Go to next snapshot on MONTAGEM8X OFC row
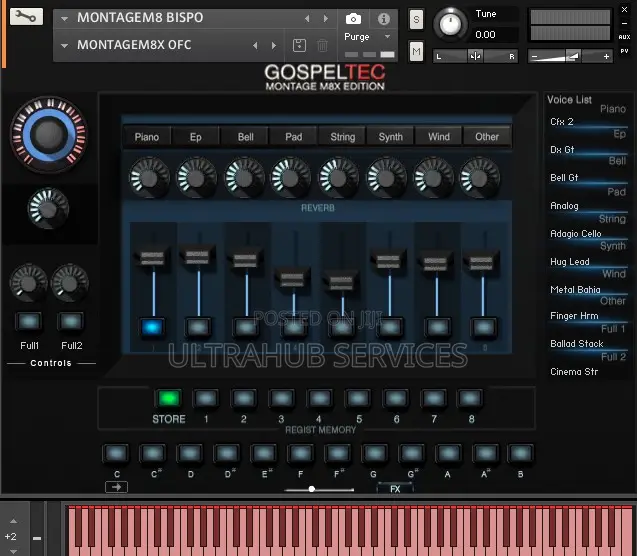Image resolution: width=637 pixels, height=556 pixels. coord(274,45)
